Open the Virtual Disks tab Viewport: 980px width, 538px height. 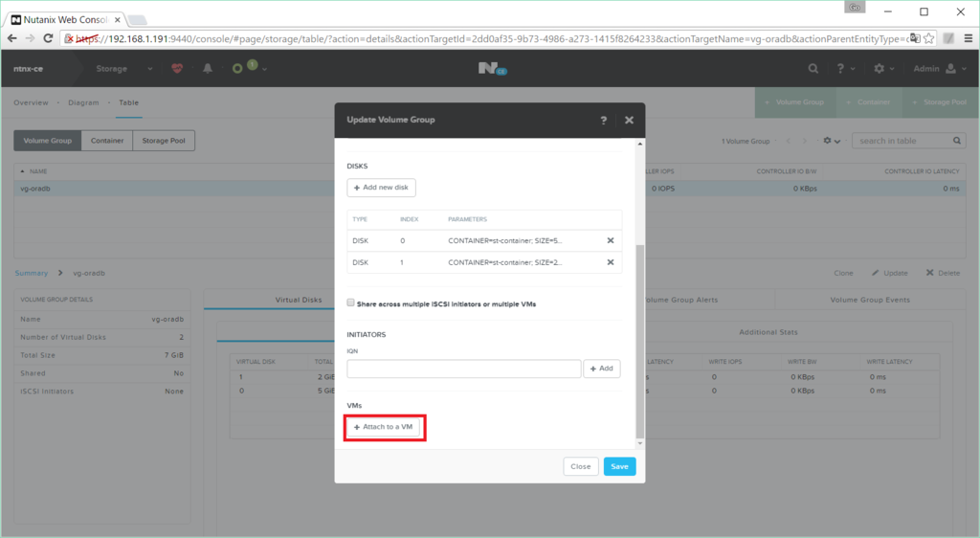[x=299, y=300]
